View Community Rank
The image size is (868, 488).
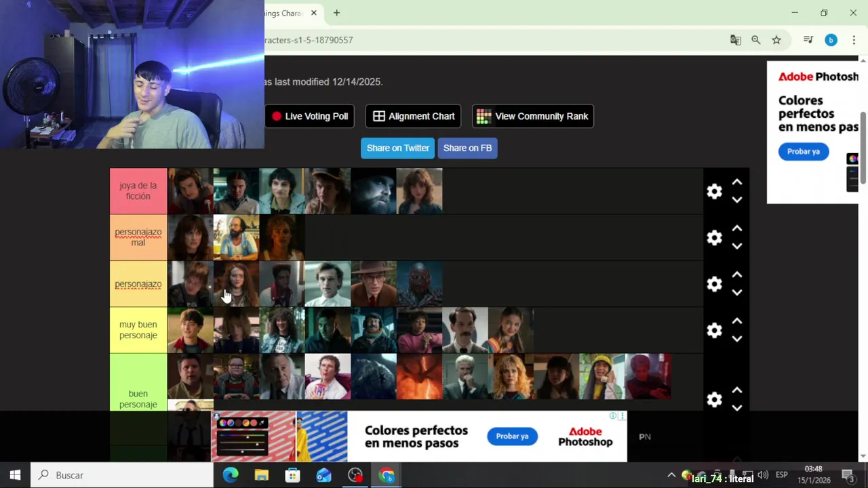533,116
